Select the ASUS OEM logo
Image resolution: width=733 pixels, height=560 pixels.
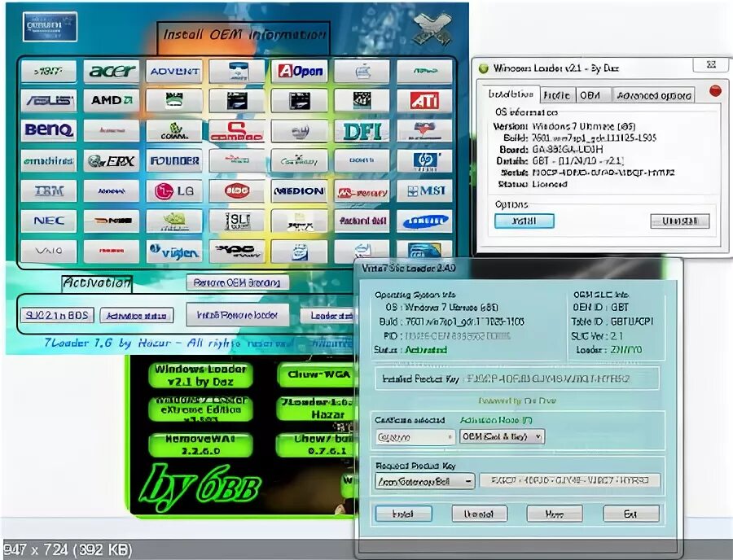(49, 101)
